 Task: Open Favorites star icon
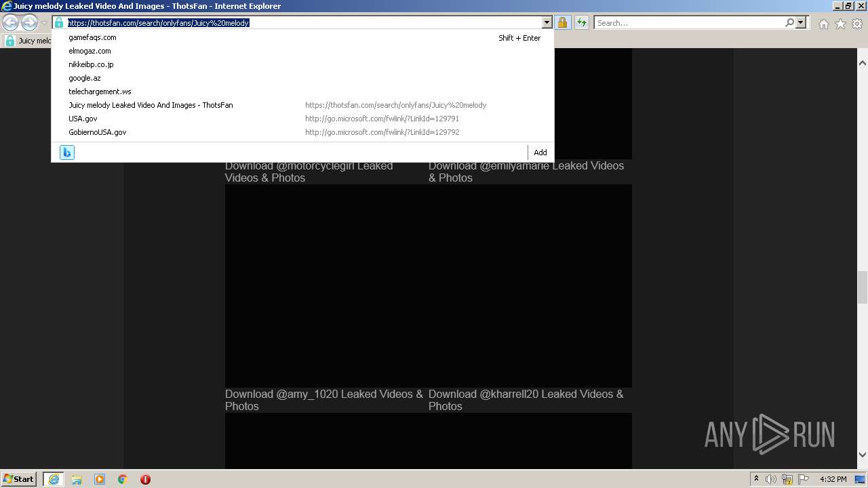coord(840,24)
